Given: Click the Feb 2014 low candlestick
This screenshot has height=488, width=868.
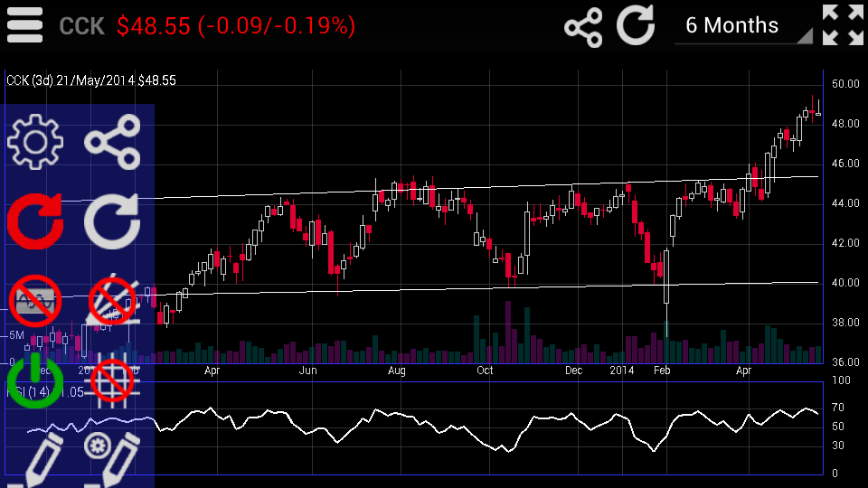Looking at the screenshot, I should pos(666,293).
